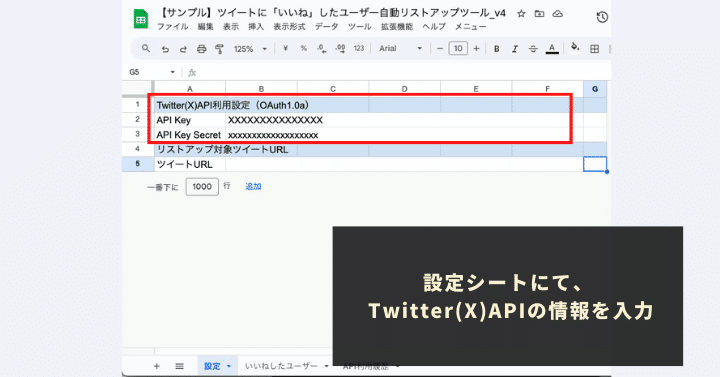The image size is (720, 377).
Task: Open the データ menu
Action: tap(326, 27)
